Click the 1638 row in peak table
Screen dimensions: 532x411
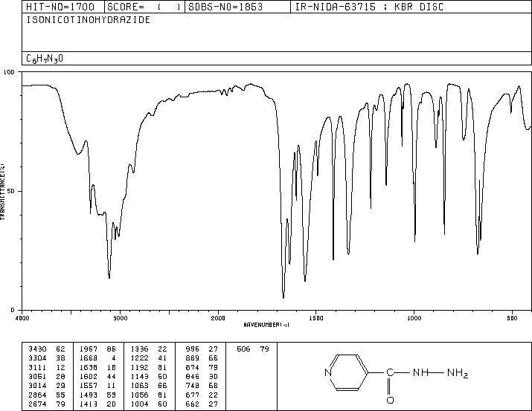tap(97, 367)
